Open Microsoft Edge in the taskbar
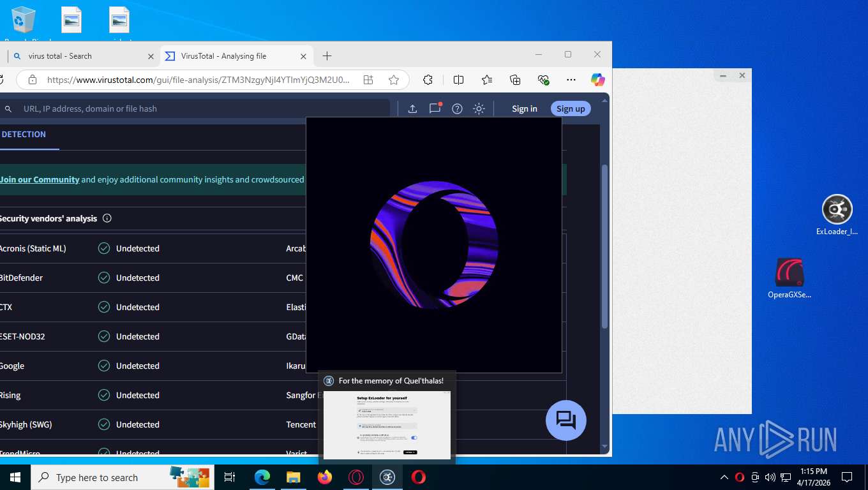The height and width of the screenshot is (490, 868). (x=262, y=477)
